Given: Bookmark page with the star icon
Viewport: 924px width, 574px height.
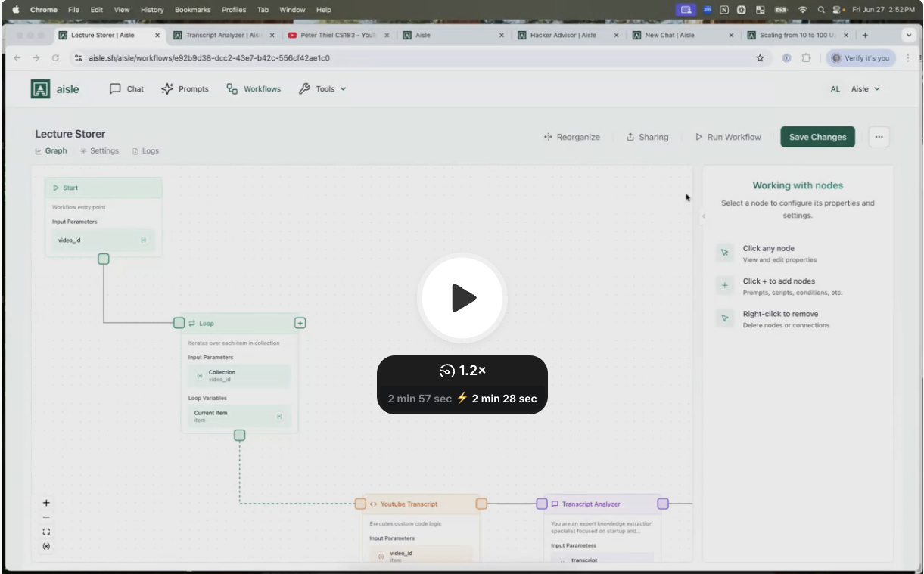Looking at the screenshot, I should pos(760,58).
